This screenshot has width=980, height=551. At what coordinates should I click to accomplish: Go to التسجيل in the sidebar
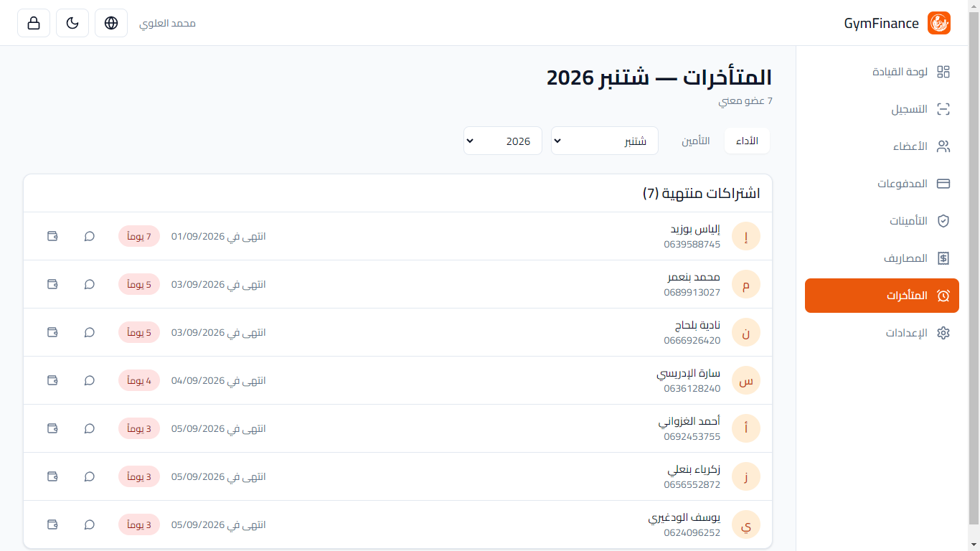(882, 109)
